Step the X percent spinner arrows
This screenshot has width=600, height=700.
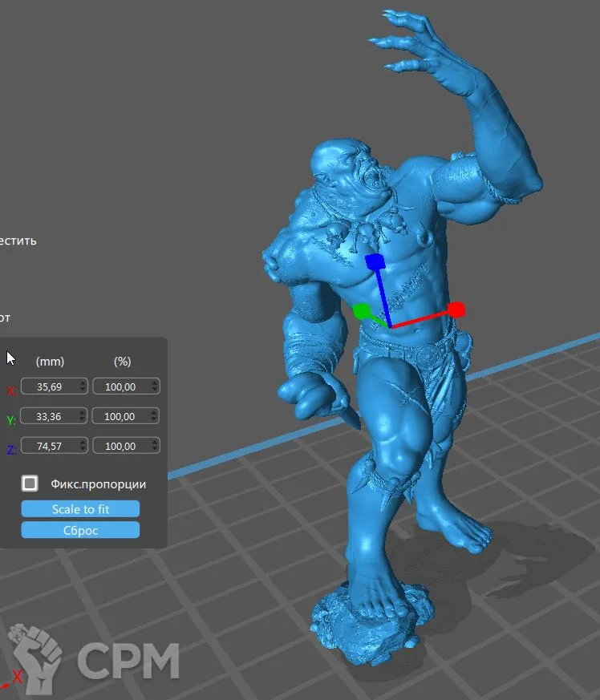[154, 387]
